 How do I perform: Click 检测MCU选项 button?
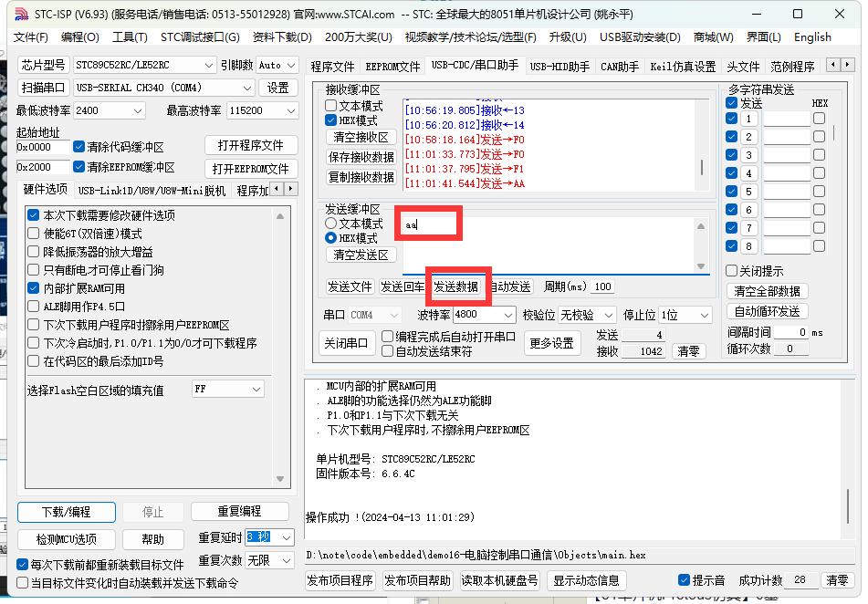point(67,538)
